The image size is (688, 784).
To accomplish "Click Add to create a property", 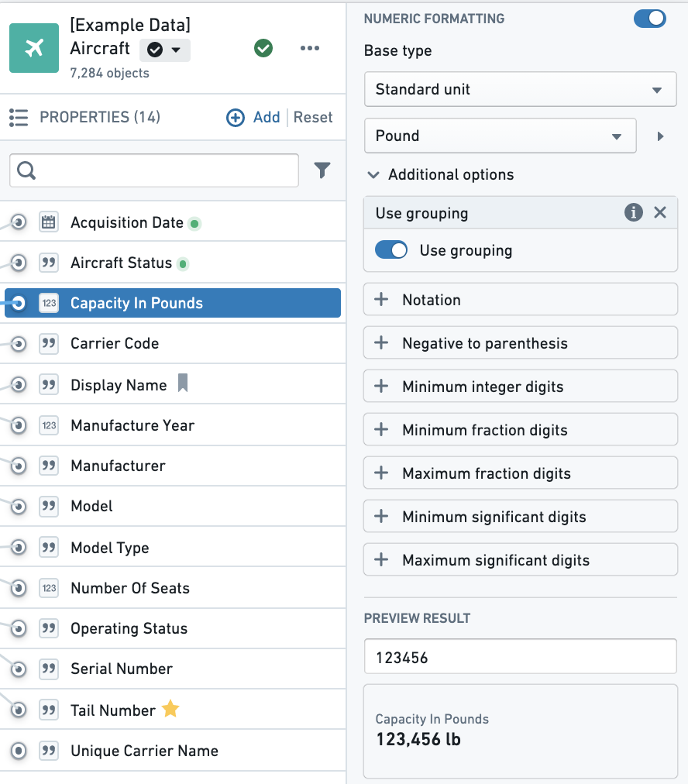I will 253,117.
